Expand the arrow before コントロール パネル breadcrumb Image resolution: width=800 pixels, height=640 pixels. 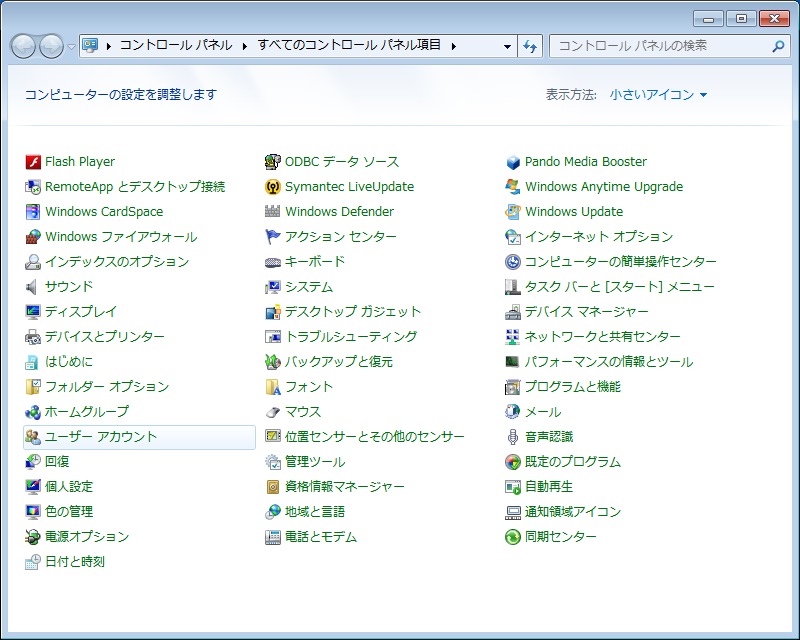click(x=109, y=46)
